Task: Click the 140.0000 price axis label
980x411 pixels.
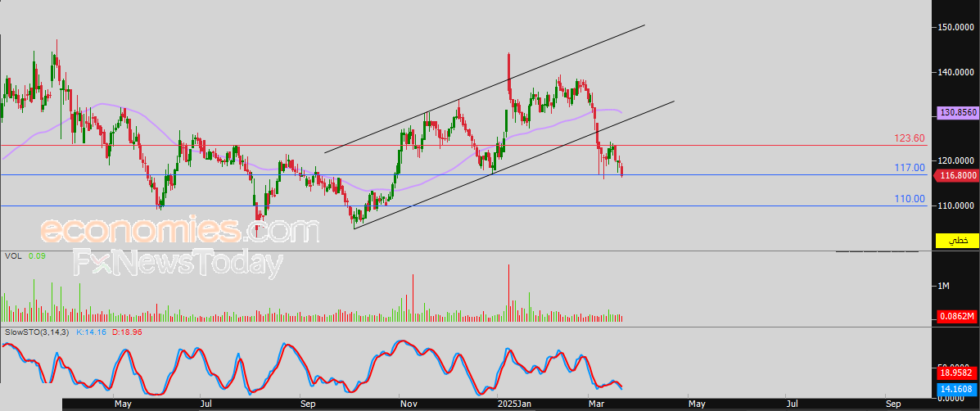Action: (x=958, y=72)
